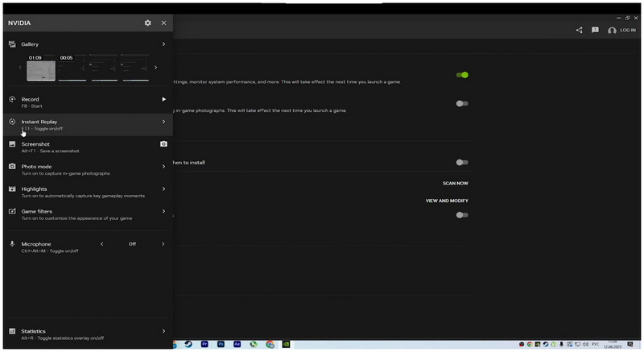Open Steam from the taskbar

[188, 344]
